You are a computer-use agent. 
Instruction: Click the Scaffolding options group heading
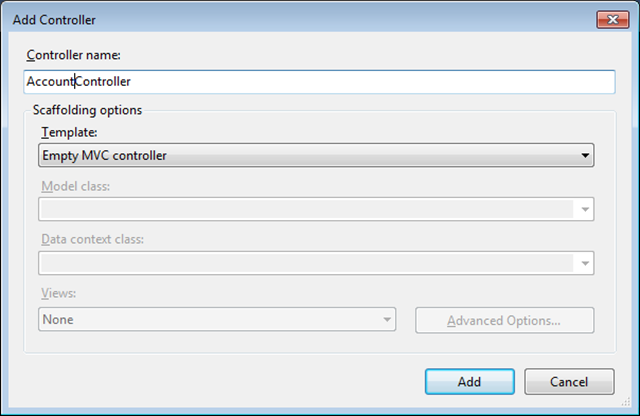[88, 110]
